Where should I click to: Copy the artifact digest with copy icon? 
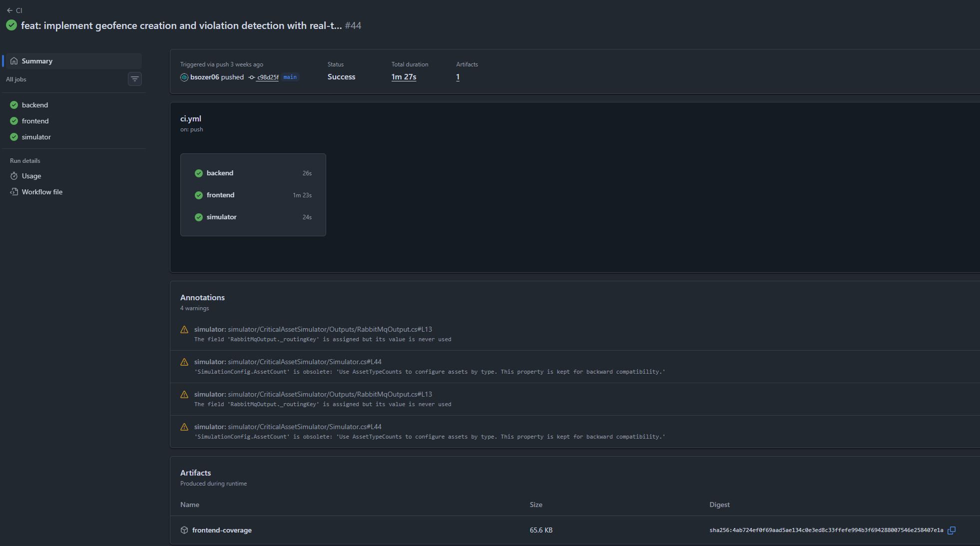tap(952, 531)
